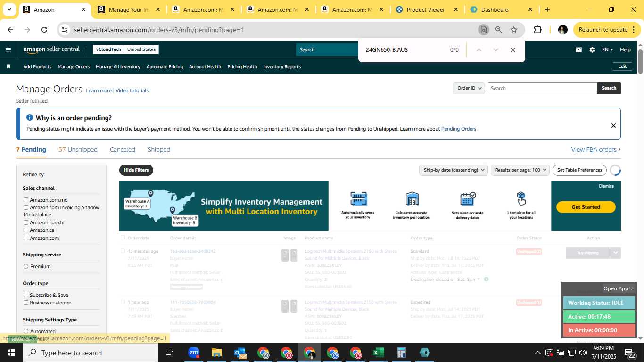Close the find-in-page bar
This screenshot has height=362, width=644.
513,50
